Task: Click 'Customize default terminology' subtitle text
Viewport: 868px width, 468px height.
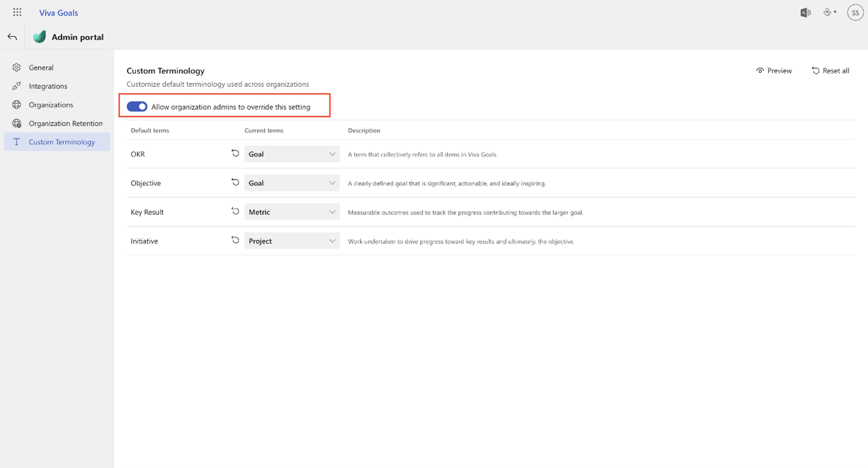Action: coord(218,84)
